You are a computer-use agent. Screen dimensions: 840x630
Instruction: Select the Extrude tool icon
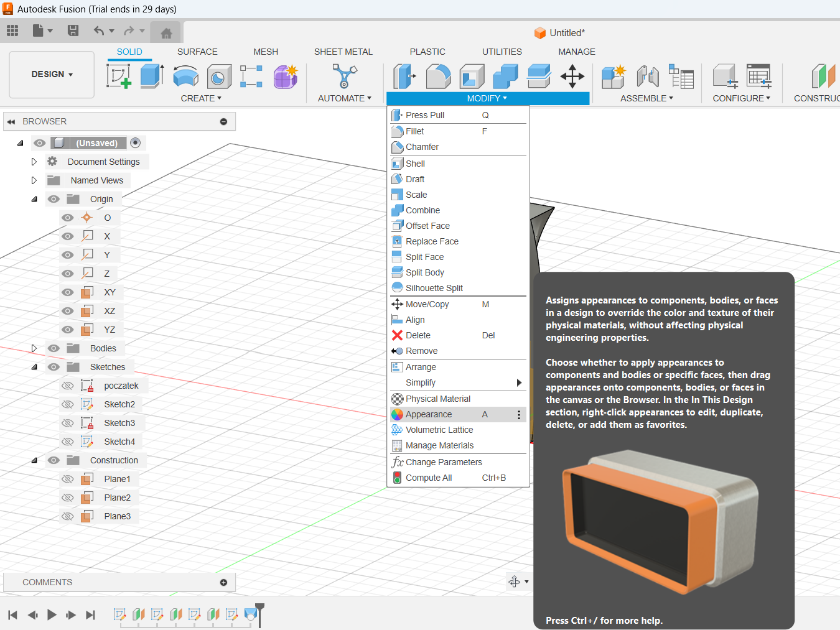pyautogui.click(x=152, y=76)
